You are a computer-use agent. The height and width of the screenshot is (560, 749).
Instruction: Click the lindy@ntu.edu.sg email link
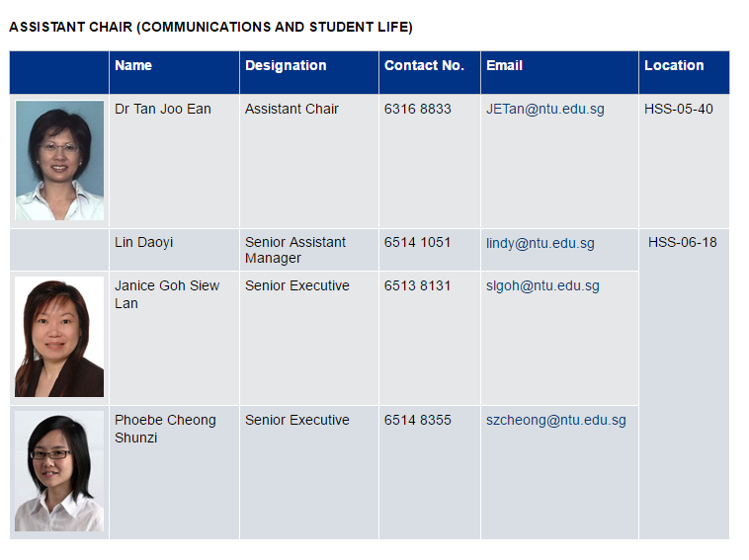click(540, 243)
